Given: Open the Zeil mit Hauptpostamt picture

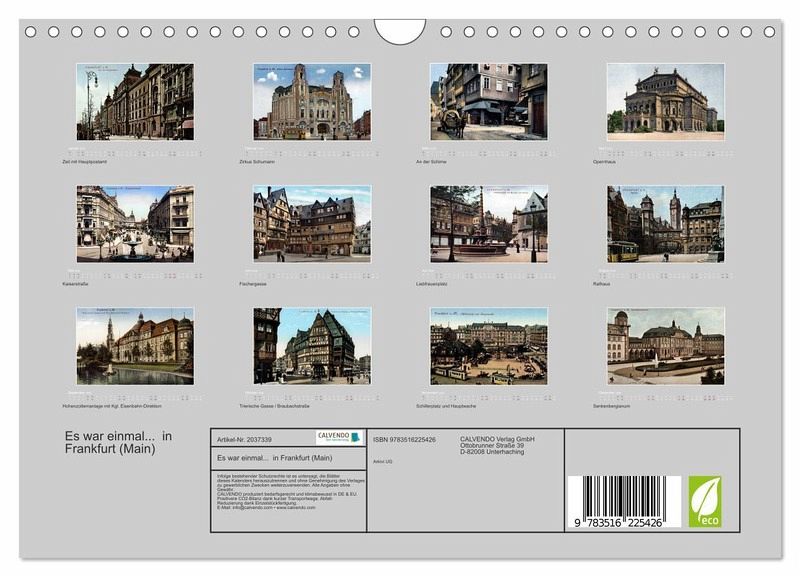Looking at the screenshot, I should [x=135, y=101].
